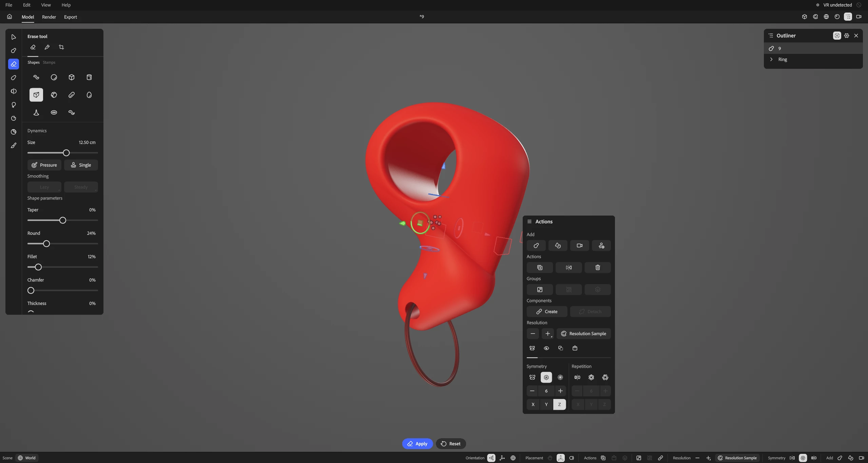The height and width of the screenshot is (463, 868).
Task: Click the add camera icon in Actions panel
Action: click(x=579, y=245)
